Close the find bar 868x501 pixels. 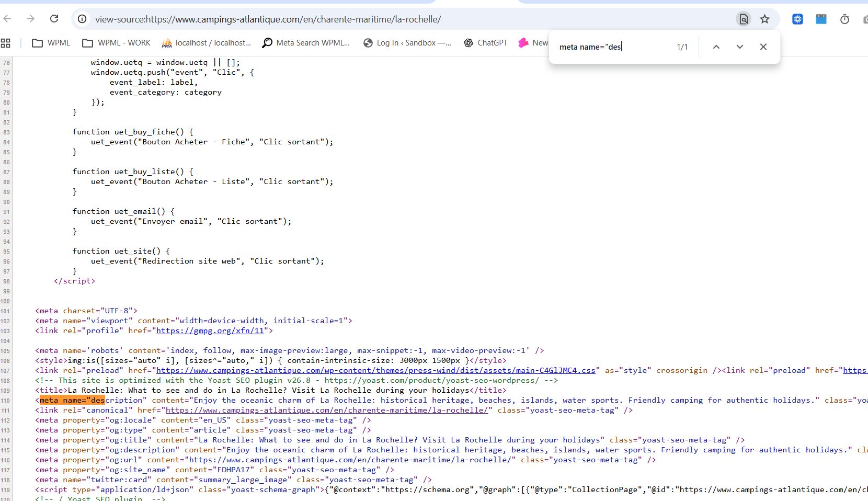coord(763,47)
